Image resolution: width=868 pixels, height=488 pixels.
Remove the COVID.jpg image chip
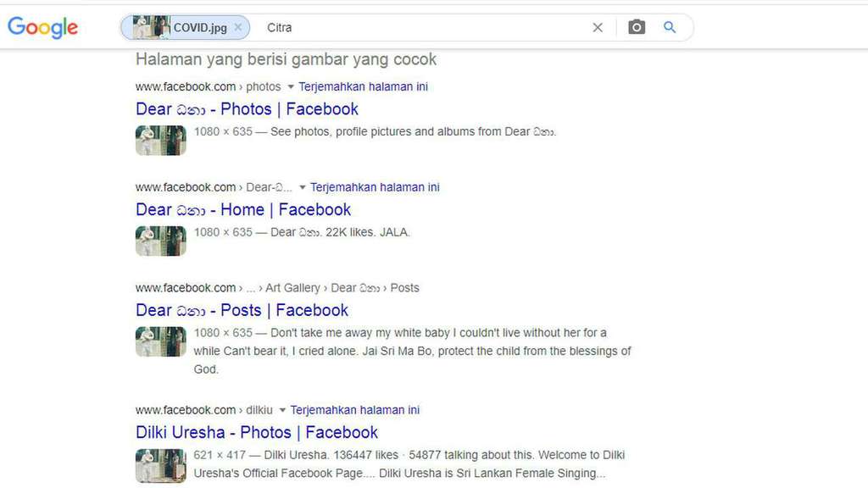pyautogui.click(x=238, y=27)
